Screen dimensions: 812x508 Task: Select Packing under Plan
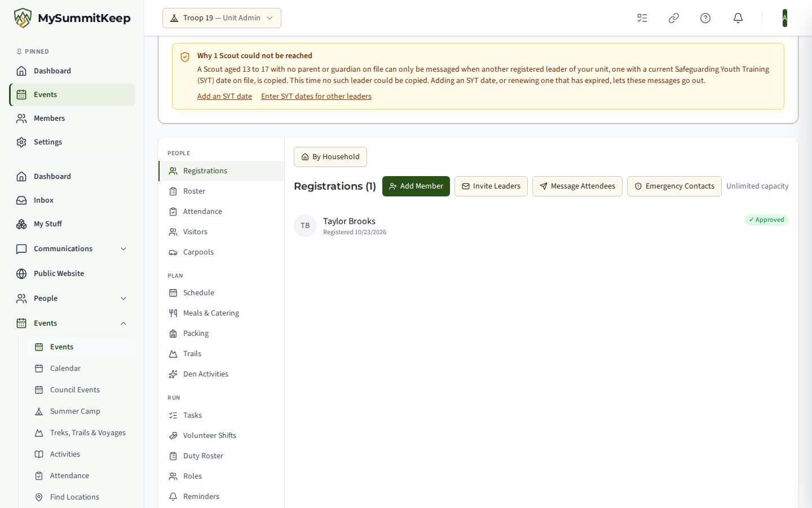click(222, 334)
